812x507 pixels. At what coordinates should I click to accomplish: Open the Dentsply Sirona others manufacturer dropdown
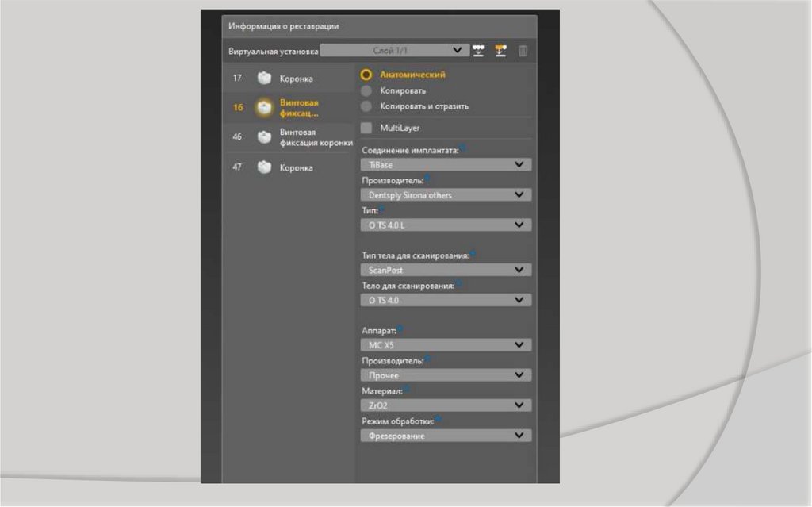446,195
